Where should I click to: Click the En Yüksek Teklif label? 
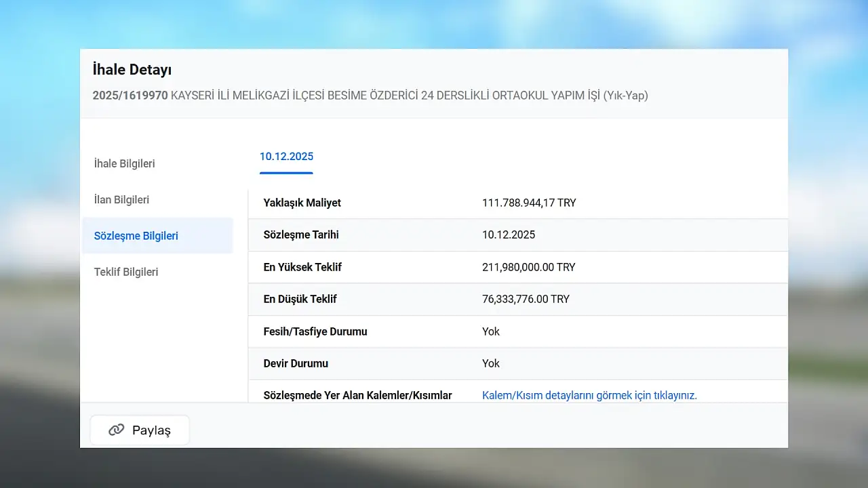(x=302, y=267)
